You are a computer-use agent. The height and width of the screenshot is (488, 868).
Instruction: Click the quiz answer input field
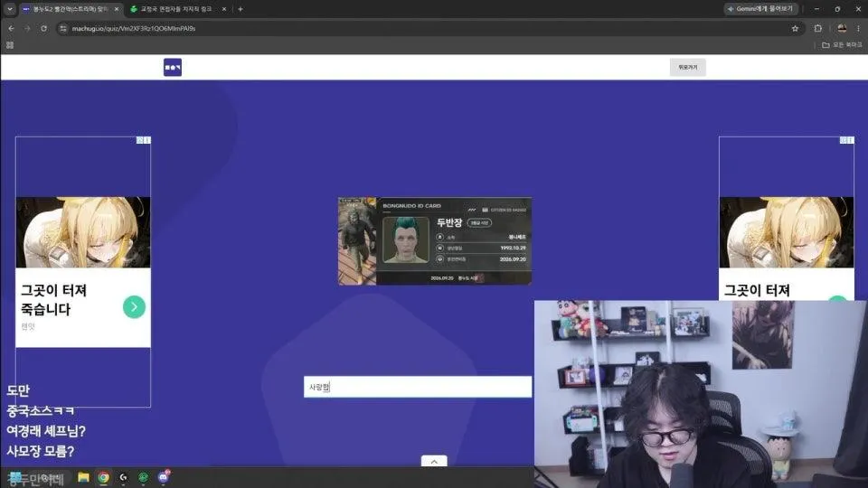[x=418, y=387]
